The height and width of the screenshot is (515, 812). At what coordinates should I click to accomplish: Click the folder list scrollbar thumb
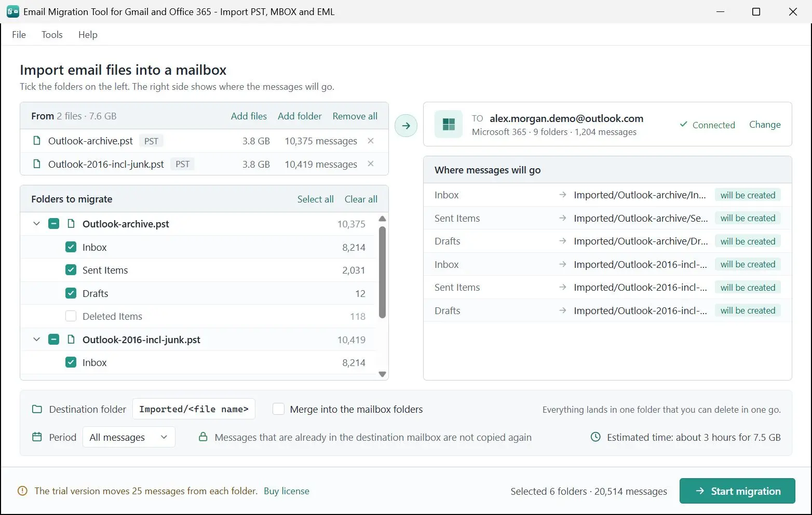click(382, 272)
